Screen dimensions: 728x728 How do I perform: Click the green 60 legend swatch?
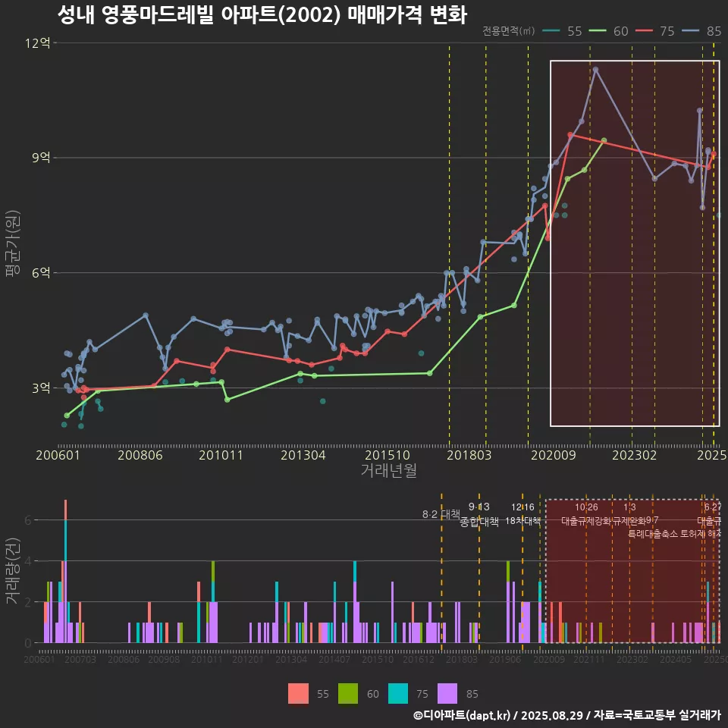(348, 693)
